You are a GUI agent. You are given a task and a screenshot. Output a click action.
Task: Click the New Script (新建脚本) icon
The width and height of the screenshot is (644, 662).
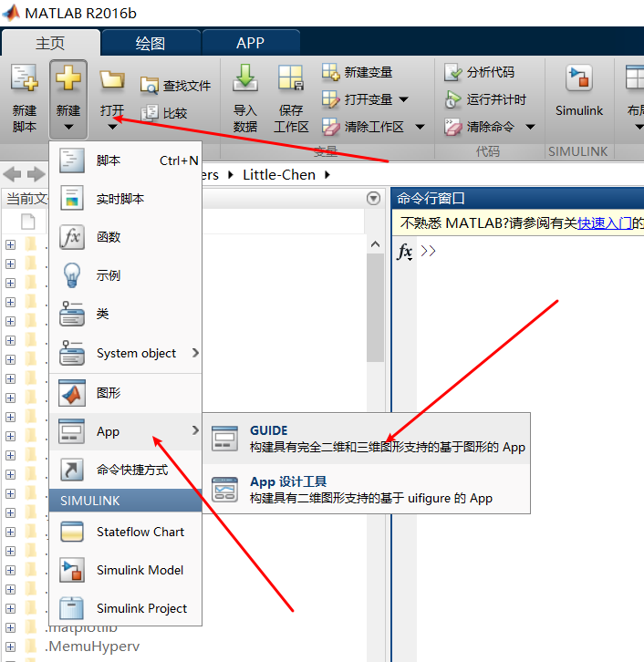25,78
